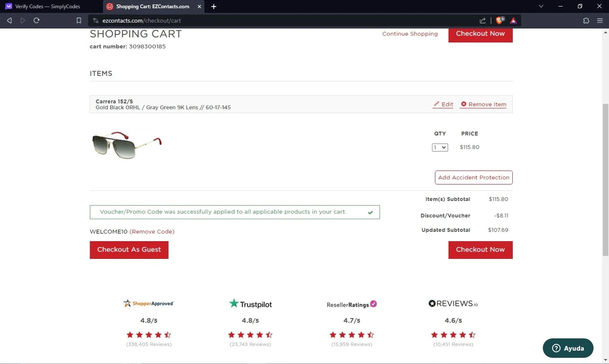Go back with browser back arrow

(9, 20)
